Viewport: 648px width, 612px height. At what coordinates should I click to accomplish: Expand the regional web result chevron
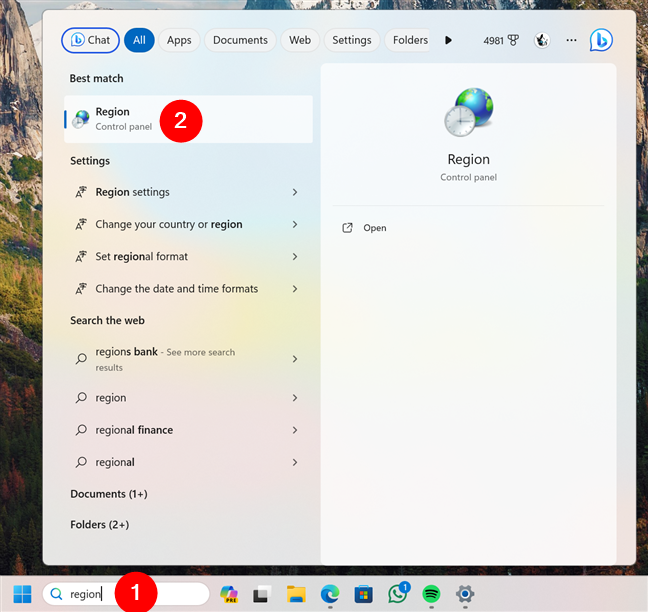(x=295, y=462)
